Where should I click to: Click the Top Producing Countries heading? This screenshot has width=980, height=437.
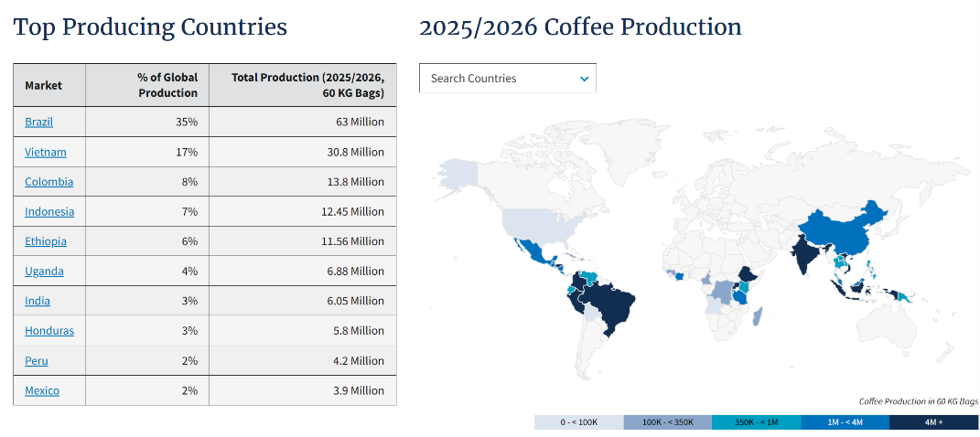150,27
